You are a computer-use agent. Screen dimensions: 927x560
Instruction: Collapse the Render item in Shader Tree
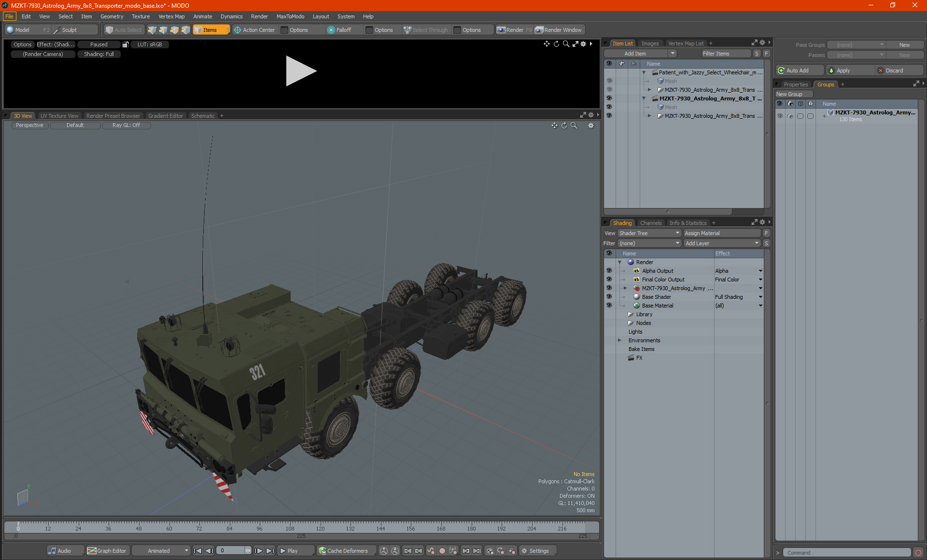(619, 262)
